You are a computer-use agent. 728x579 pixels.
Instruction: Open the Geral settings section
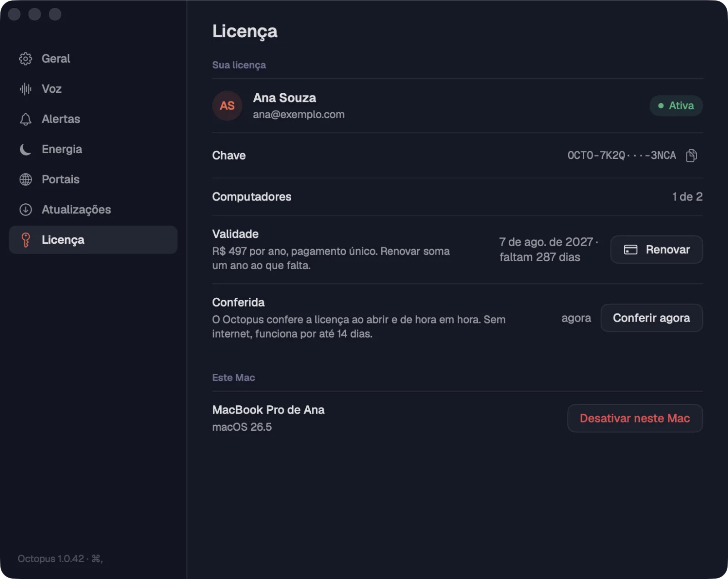(x=93, y=59)
